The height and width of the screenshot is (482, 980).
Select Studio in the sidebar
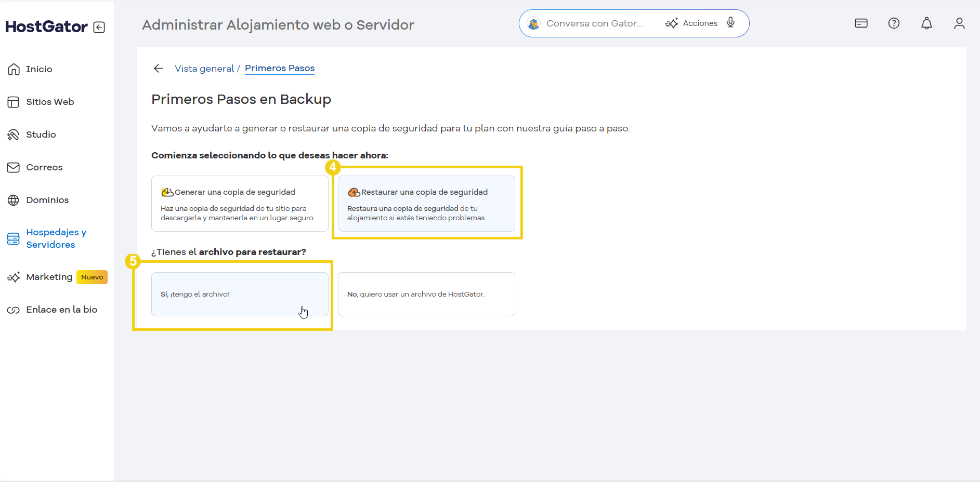[41, 135]
